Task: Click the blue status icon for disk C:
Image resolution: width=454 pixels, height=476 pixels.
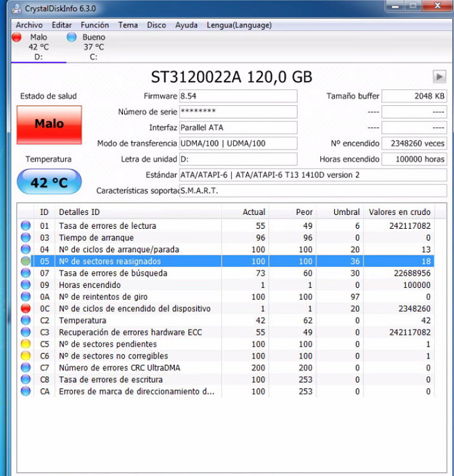Action: tap(72, 37)
